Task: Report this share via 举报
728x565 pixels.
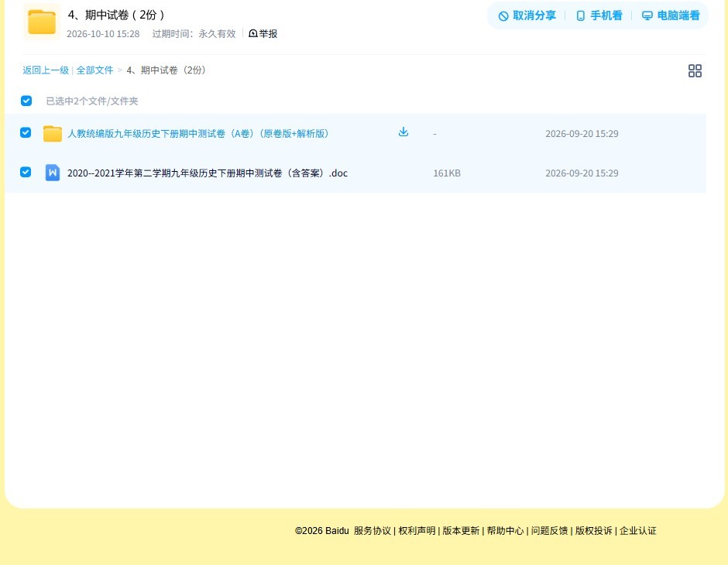Action: pos(263,33)
